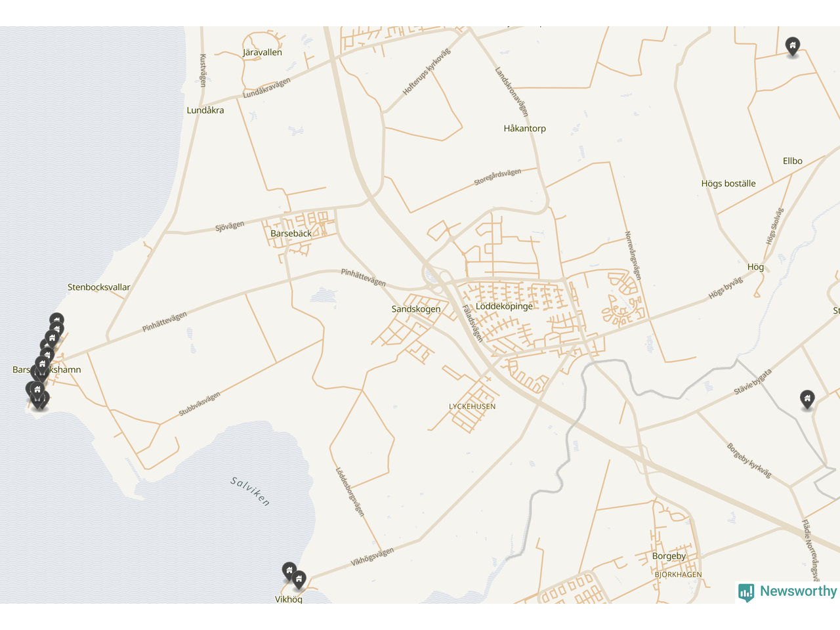Click the Löddeköpinge town label
The width and height of the screenshot is (840, 630).
pos(504,306)
